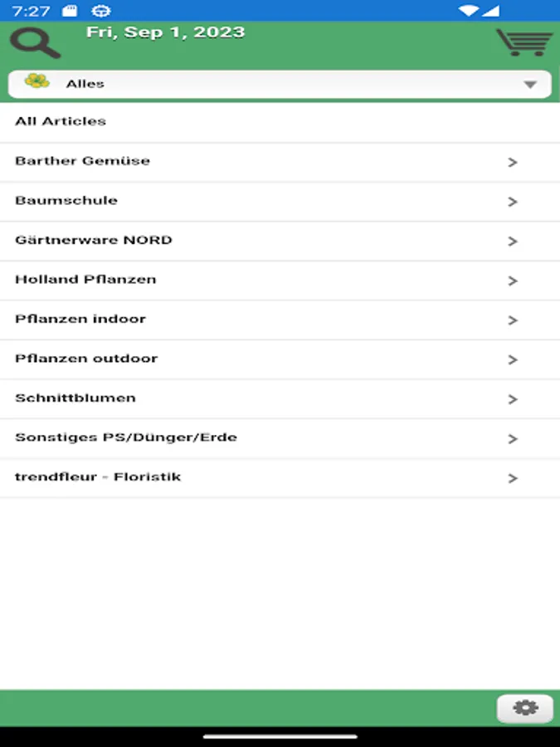Expand the Alles dropdown arrow

pyautogui.click(x=530, y=85)
